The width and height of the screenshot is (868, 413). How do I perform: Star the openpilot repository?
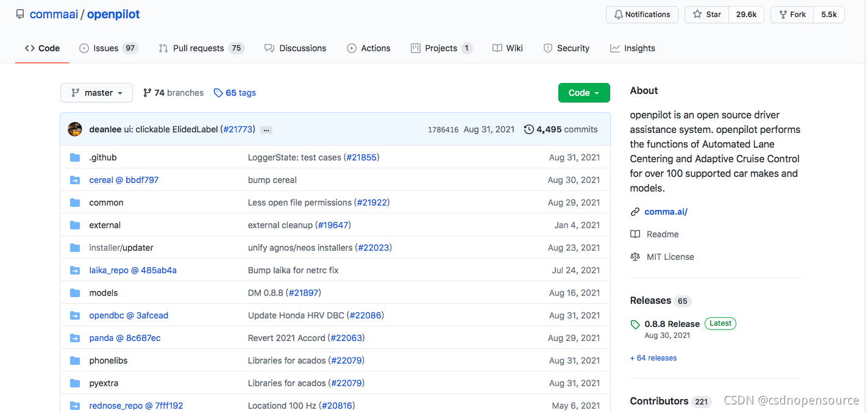[x=706, y=15]
